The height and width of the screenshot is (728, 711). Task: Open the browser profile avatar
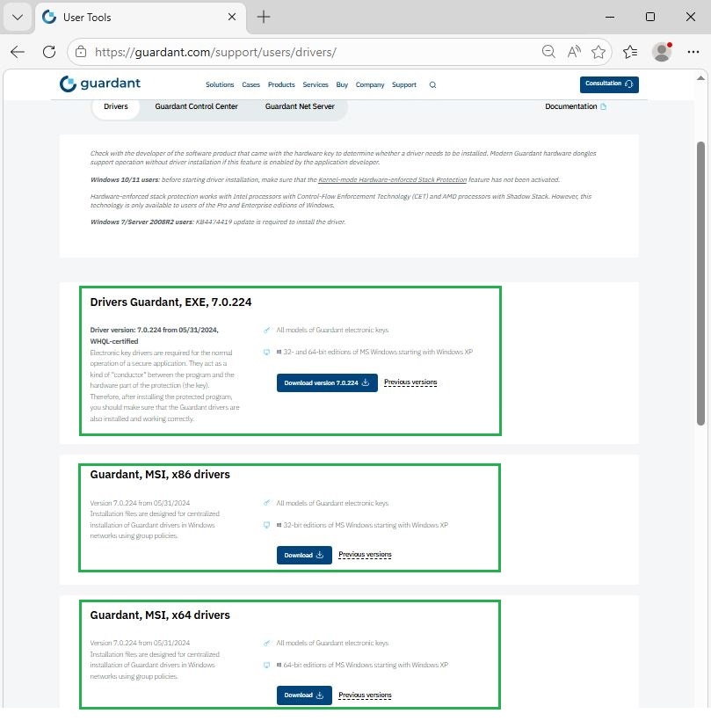tap(662, 52)
